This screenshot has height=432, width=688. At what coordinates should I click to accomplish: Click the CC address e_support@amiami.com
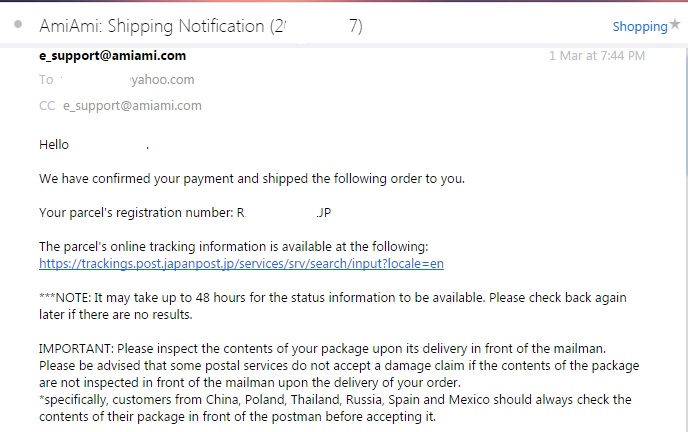(x=132, y=105)
